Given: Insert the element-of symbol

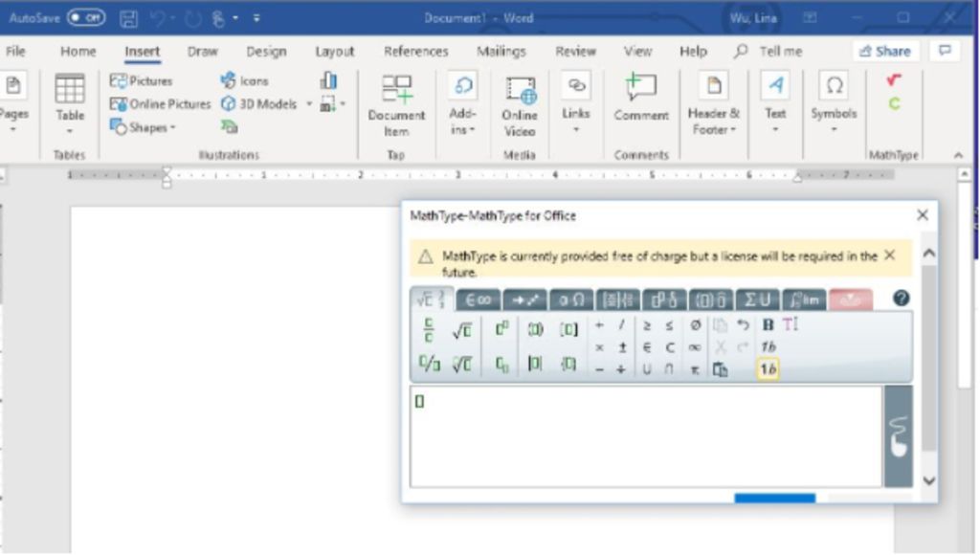Looking at the screenshot, I should (647, 347).
